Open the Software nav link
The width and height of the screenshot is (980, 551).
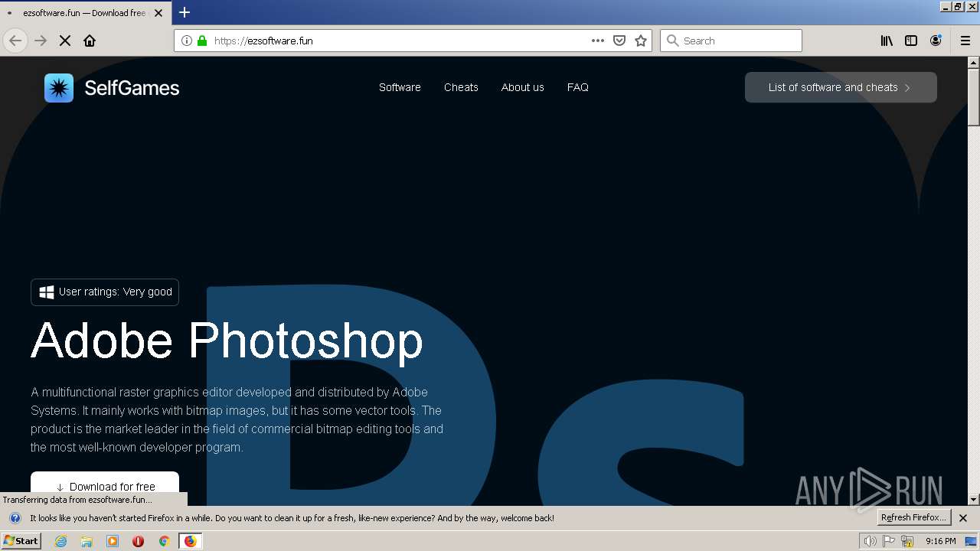point(400,87)
